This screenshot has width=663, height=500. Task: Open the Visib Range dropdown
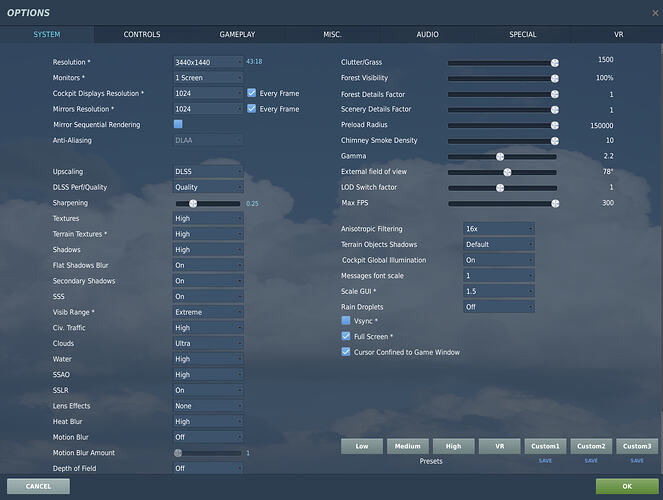coord(208,312)
